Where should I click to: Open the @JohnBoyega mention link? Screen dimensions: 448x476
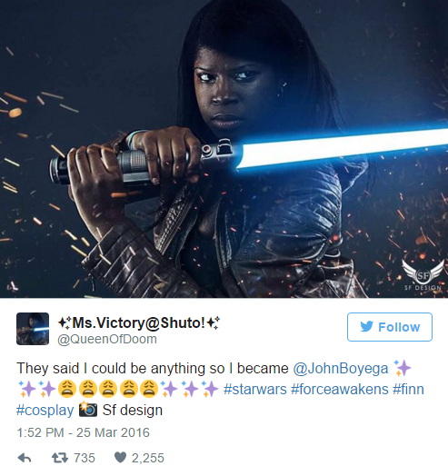(x=341, y=369)
